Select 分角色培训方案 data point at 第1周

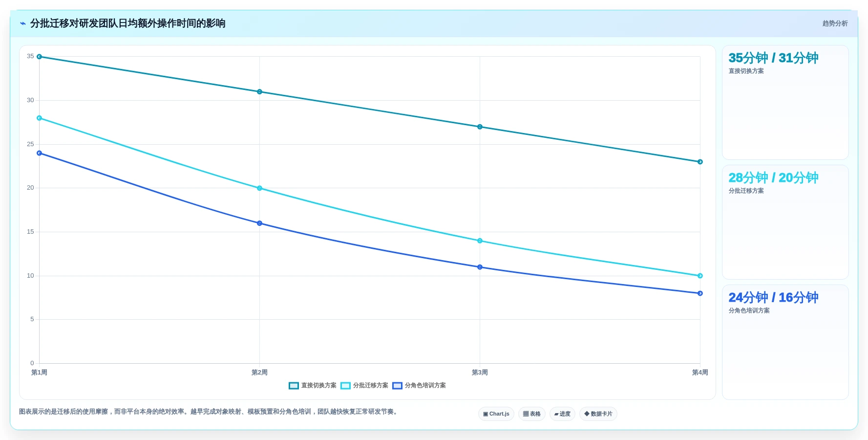[40, 153]
